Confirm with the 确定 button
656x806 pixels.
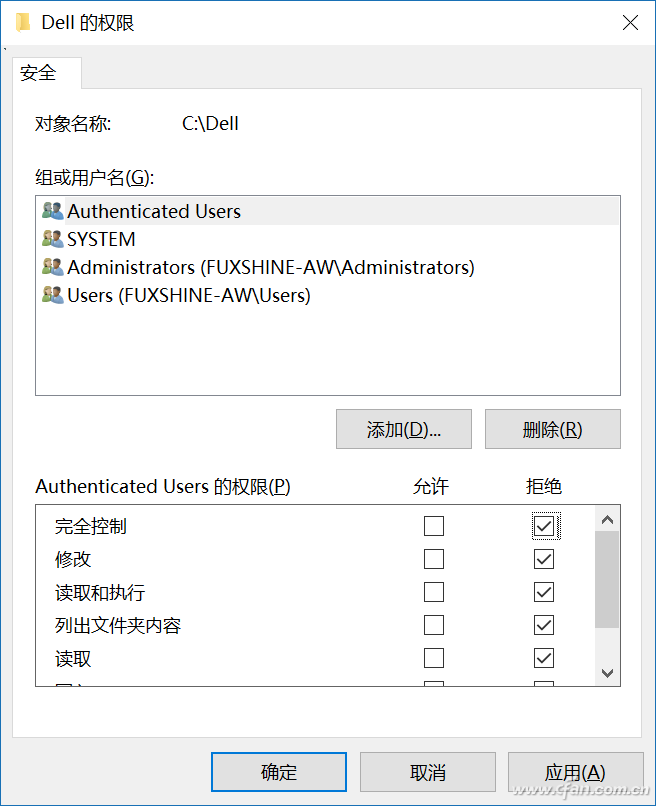(279, 772)
